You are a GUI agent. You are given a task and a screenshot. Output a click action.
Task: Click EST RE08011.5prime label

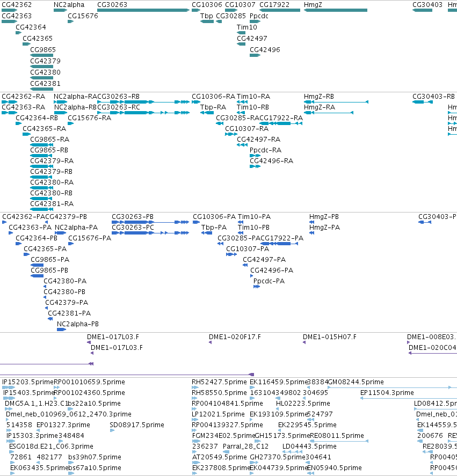point(337,436)
